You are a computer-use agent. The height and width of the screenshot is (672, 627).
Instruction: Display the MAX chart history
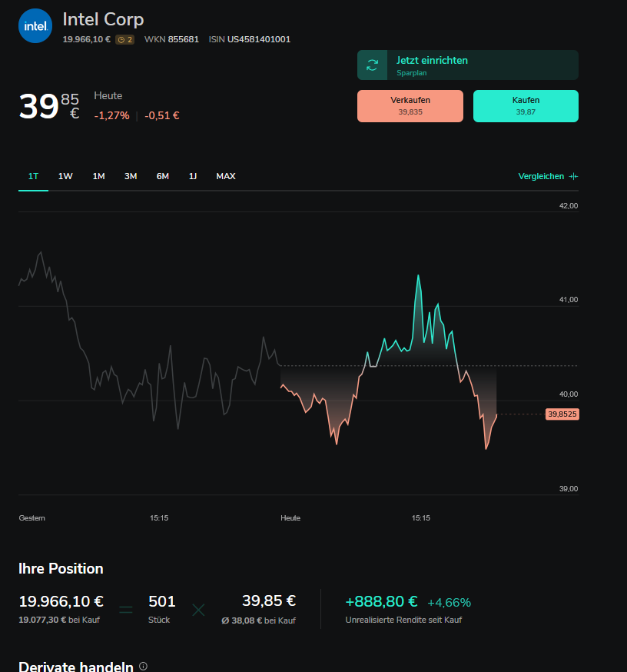point(226,176)
